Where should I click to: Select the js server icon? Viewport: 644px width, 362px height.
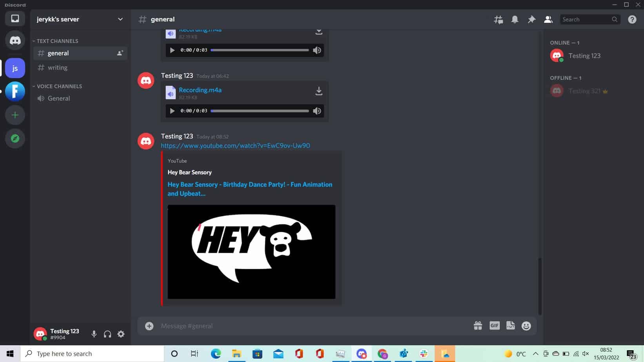[15, 68]
